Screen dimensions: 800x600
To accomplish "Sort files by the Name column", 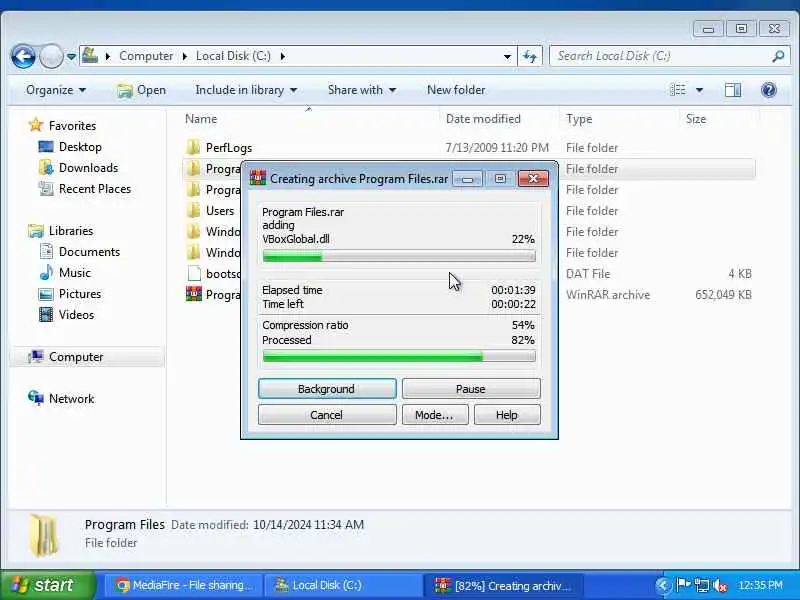I will [201, 119].
